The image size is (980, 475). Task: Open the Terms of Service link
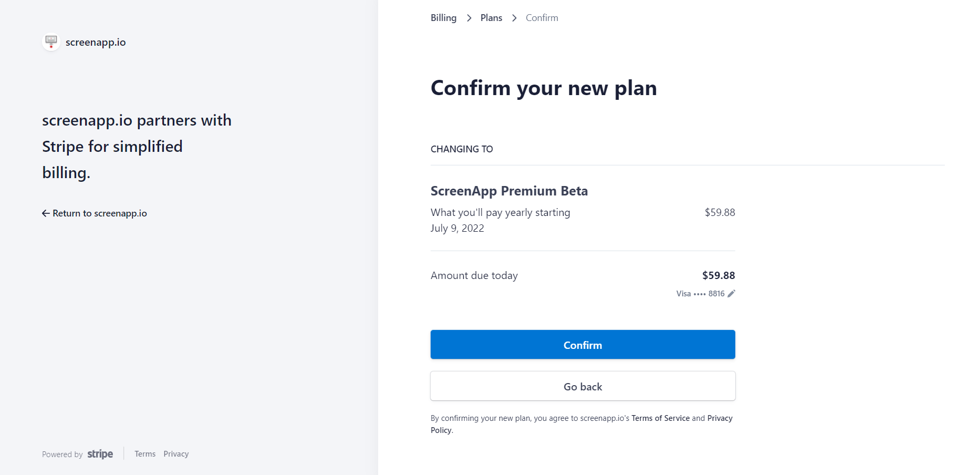coord(660,418)
